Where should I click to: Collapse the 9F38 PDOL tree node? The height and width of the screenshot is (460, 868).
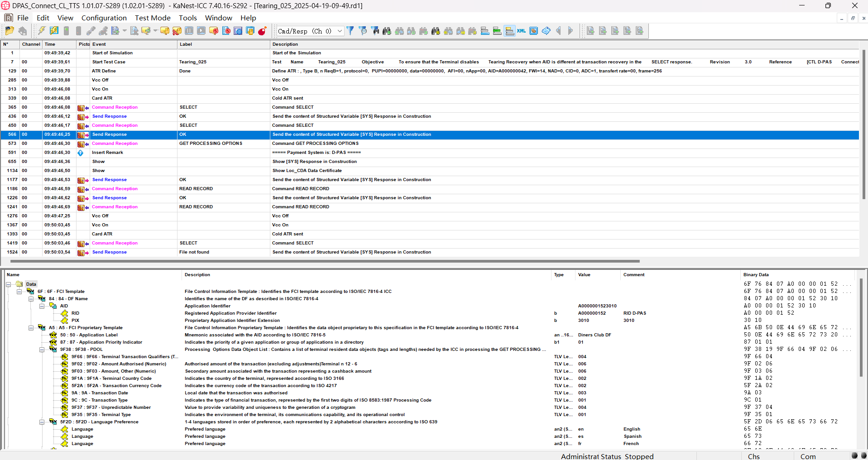(x=42, y=350)
